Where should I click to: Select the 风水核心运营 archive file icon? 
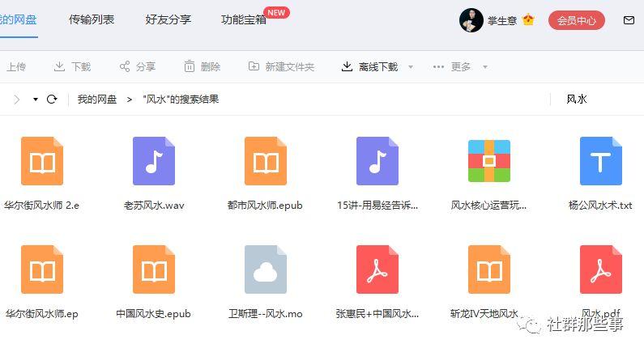(x=488, y=161)
